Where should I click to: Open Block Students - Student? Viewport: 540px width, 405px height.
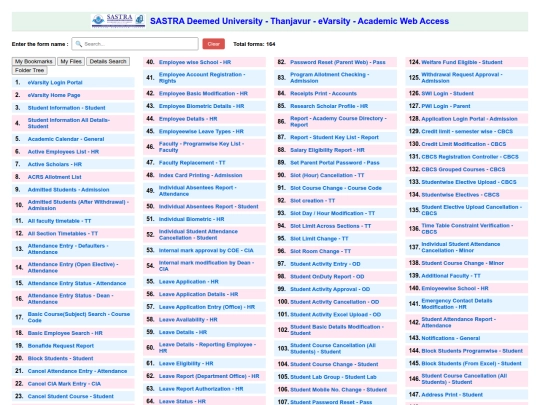tap(60, 359)
